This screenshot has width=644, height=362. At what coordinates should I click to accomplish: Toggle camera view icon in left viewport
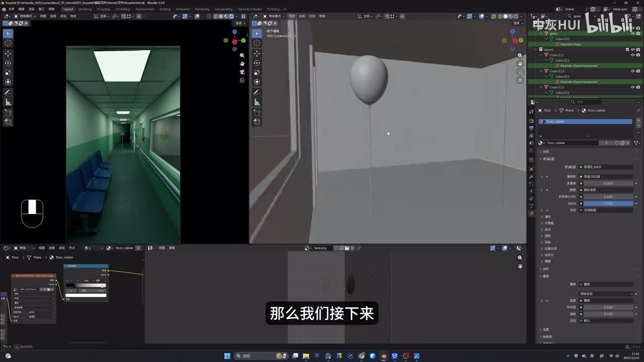pyautogui.click(x=242, y=72)
